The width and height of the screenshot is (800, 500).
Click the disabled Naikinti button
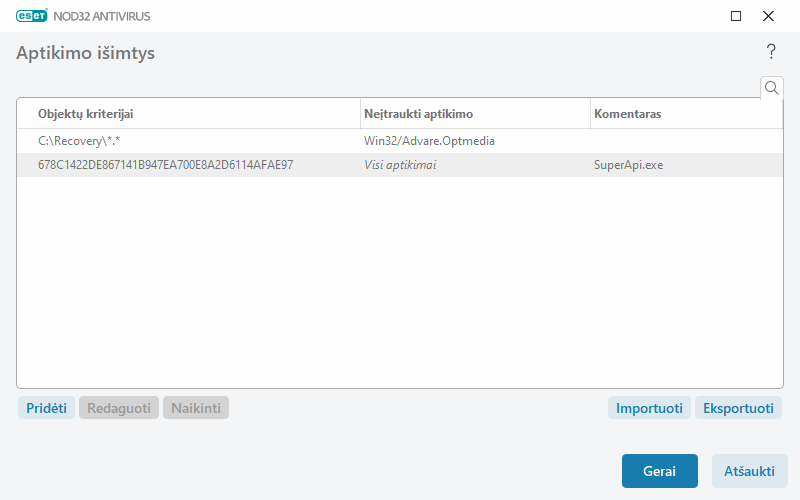pos(196,408)
